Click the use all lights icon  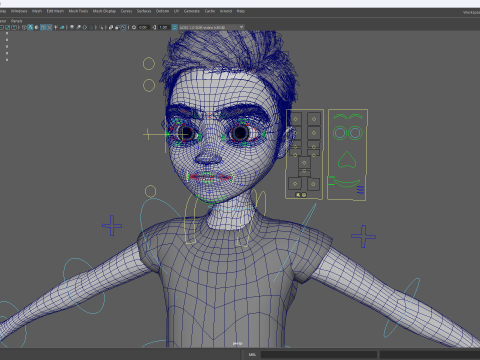(x=56, y=27)
